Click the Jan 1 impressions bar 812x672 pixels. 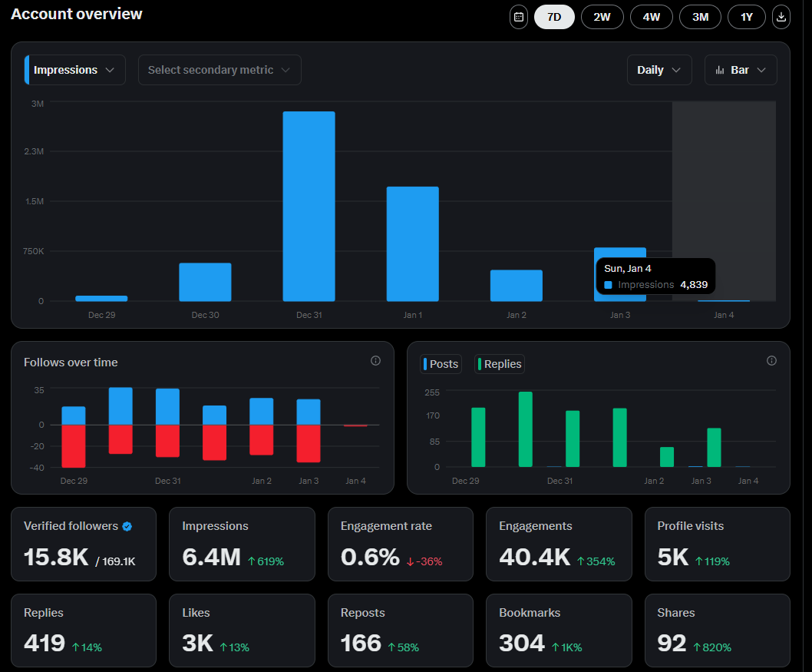pyautogui.click(x=412, y=243)
